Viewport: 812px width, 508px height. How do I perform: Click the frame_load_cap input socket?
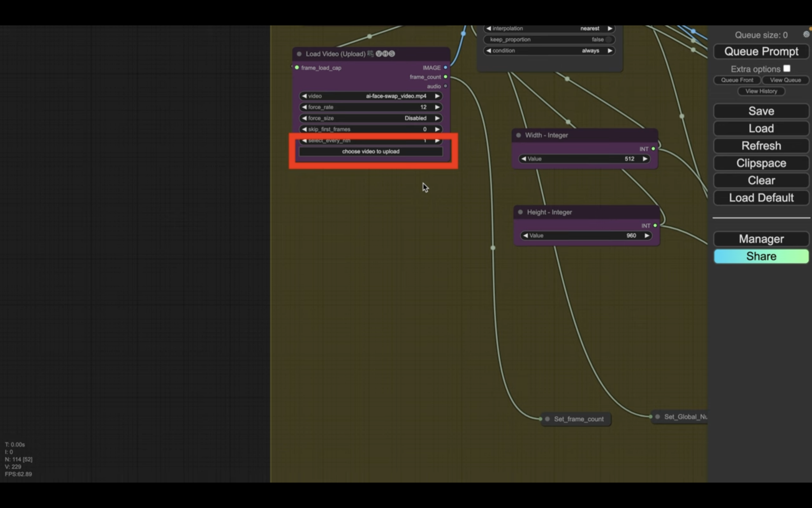[297, 68]
